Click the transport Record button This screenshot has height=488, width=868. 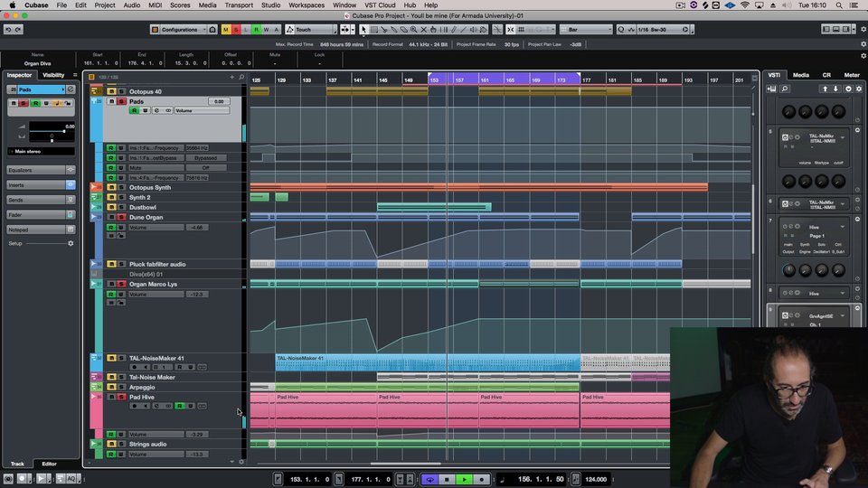(x=481, y=479)
